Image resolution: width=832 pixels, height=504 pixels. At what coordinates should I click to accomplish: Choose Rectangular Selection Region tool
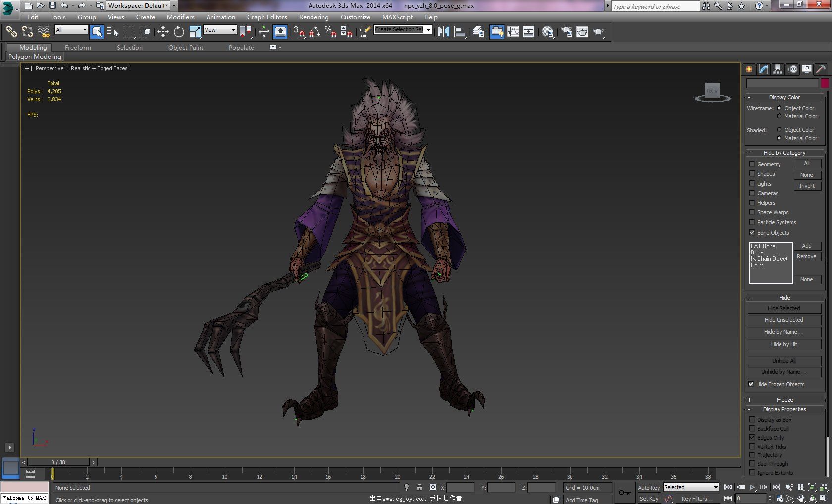[x=128, y=32]
